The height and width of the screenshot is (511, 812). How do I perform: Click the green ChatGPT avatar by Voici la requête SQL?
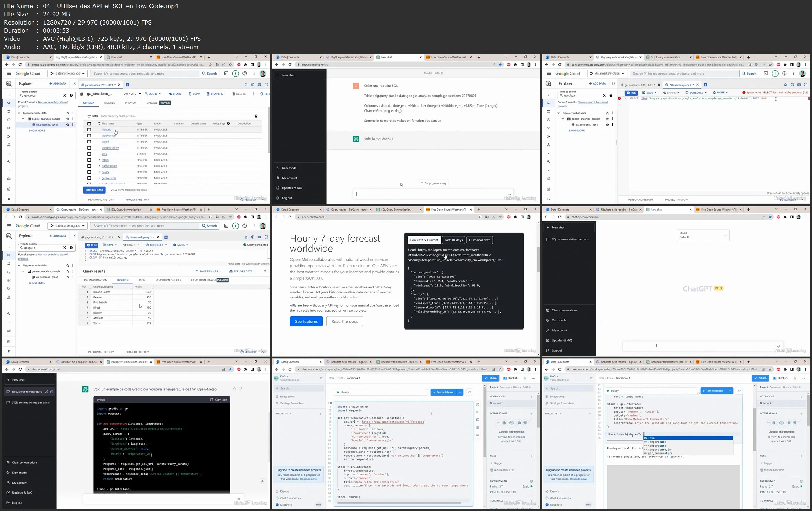pyautogui.click(x=356, y=139)
